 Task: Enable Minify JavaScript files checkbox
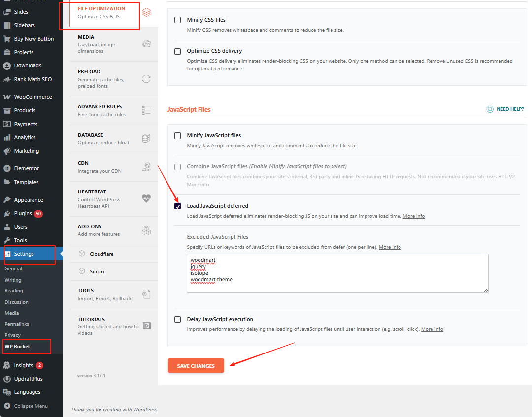178,136
